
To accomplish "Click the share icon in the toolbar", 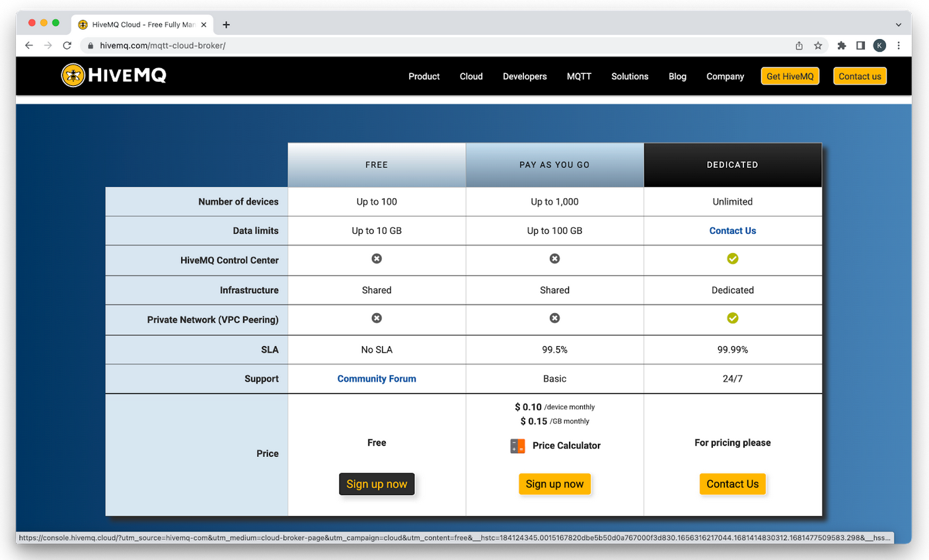I will pyautogui.click(x=799, y=45).
